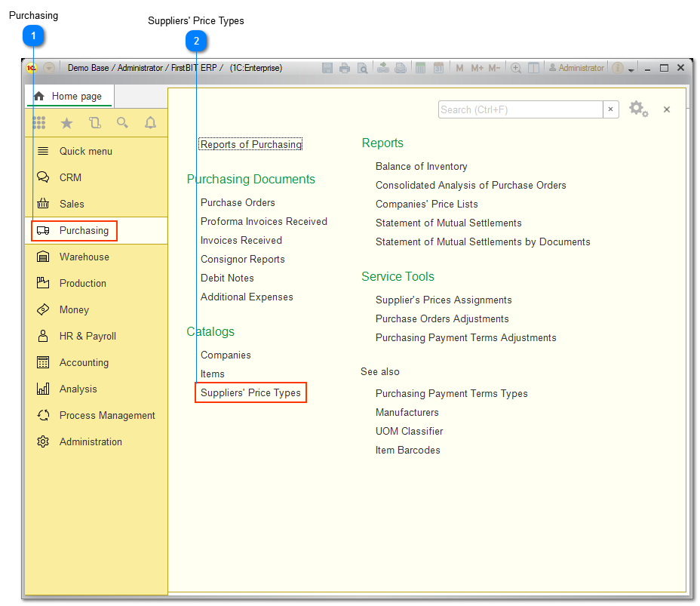The height and width of the screenshot is (606, 700).
Task: Open Consolidated Analysis of Purchase Orders
Action: point(471,185)
